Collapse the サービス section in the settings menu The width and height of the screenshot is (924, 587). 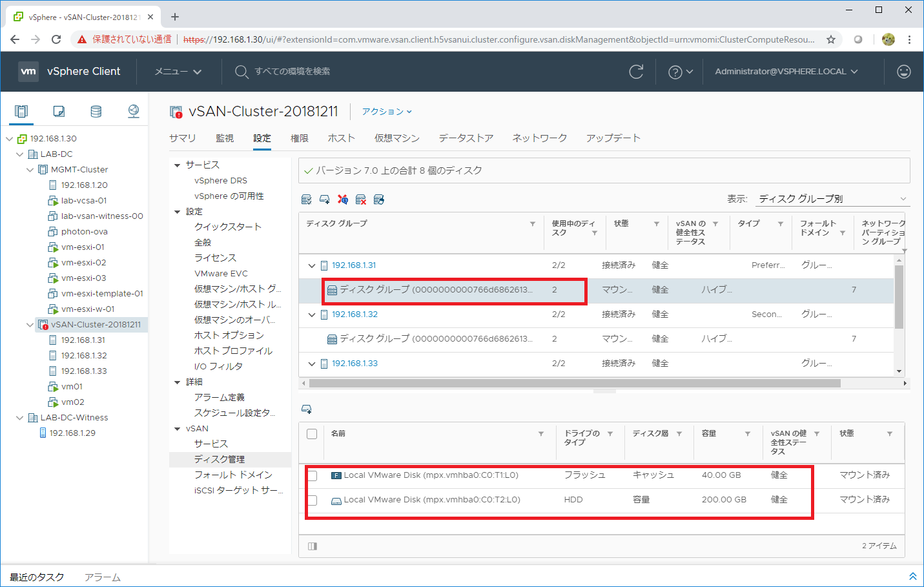click(177, 165)
